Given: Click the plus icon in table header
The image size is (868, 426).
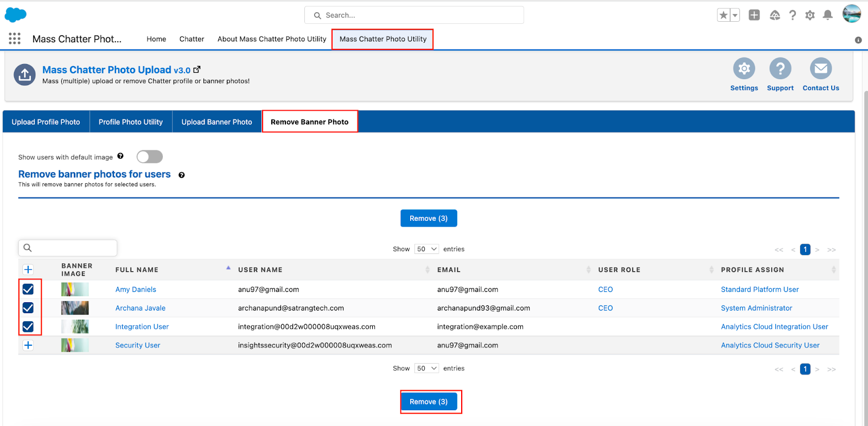Looking at the screenshot, I should pyautogui.click(x=28, y=270).
